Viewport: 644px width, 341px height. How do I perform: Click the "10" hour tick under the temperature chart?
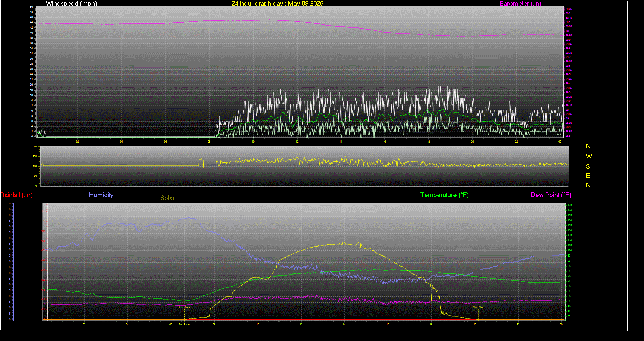click(258, 324)
